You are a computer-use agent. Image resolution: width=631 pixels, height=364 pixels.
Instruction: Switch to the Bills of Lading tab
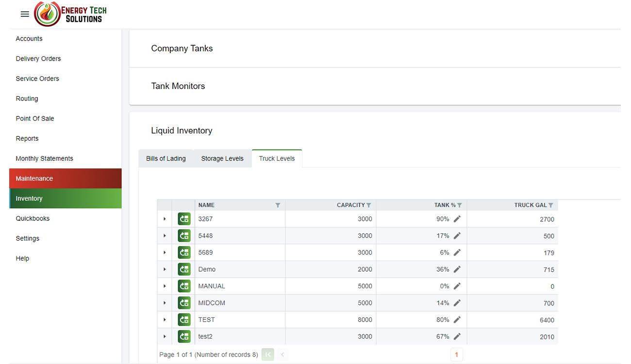166,159
